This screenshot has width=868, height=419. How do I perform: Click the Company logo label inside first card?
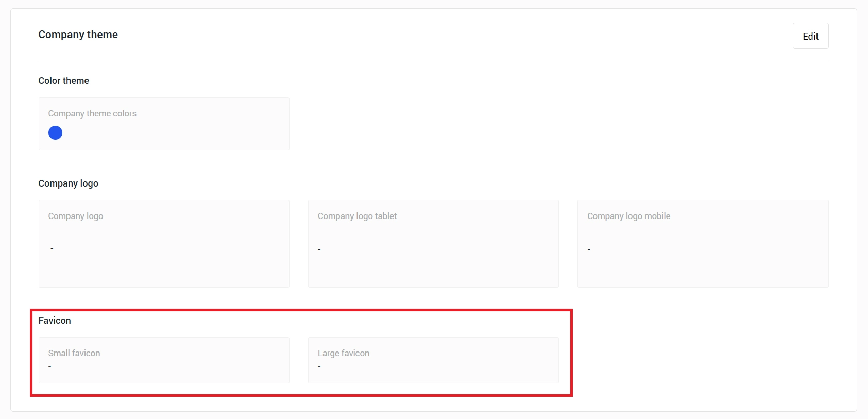(x=76, y=216)
